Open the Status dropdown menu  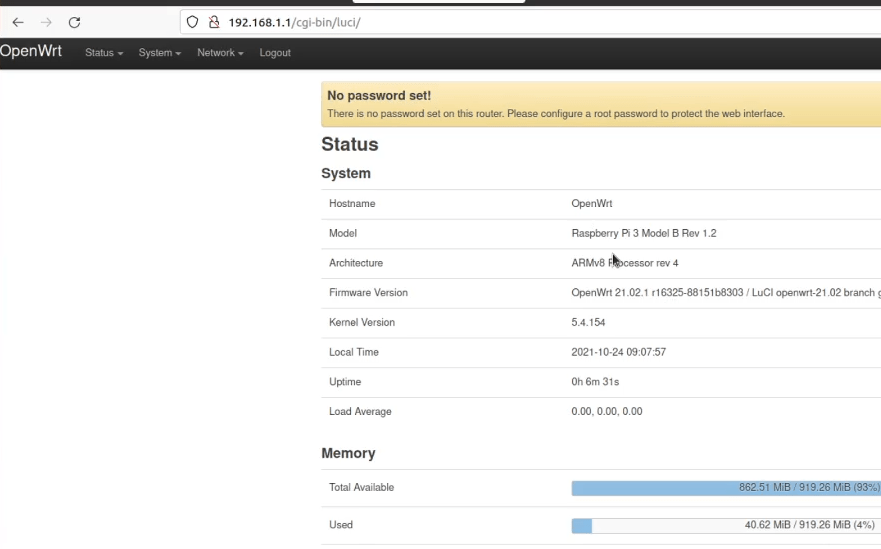tap(104, 53)
